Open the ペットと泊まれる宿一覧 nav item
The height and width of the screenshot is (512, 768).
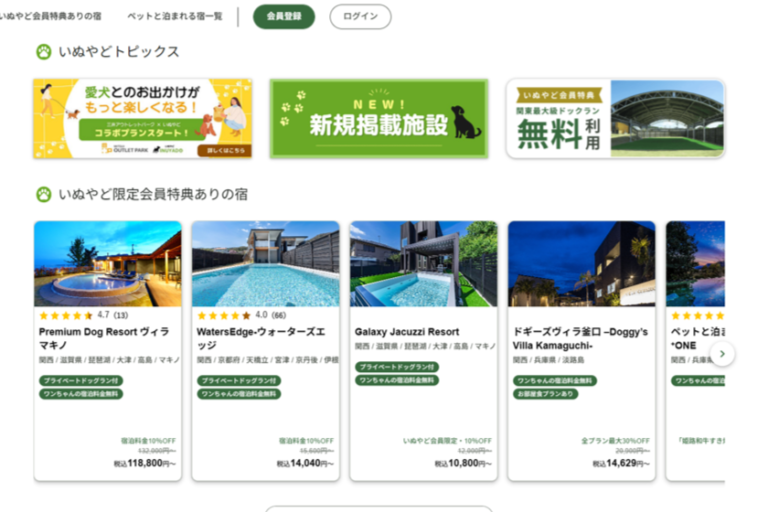(176, 17)
